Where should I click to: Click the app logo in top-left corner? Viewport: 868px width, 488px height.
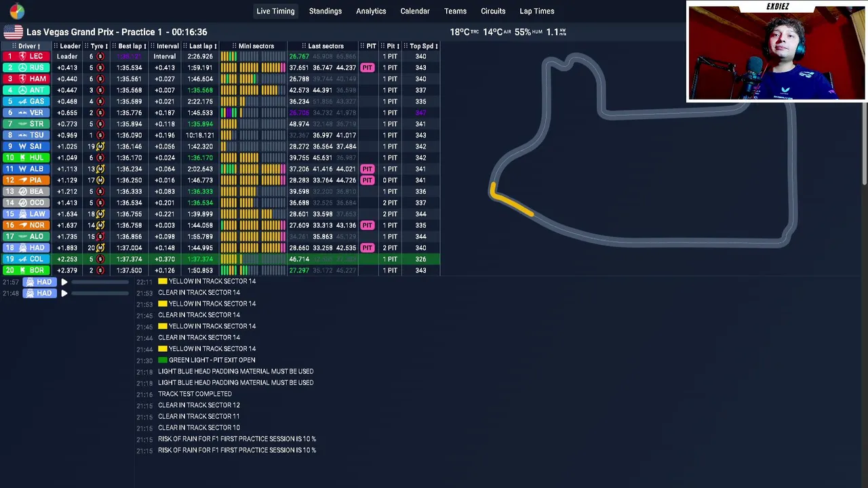pos(16,11)
